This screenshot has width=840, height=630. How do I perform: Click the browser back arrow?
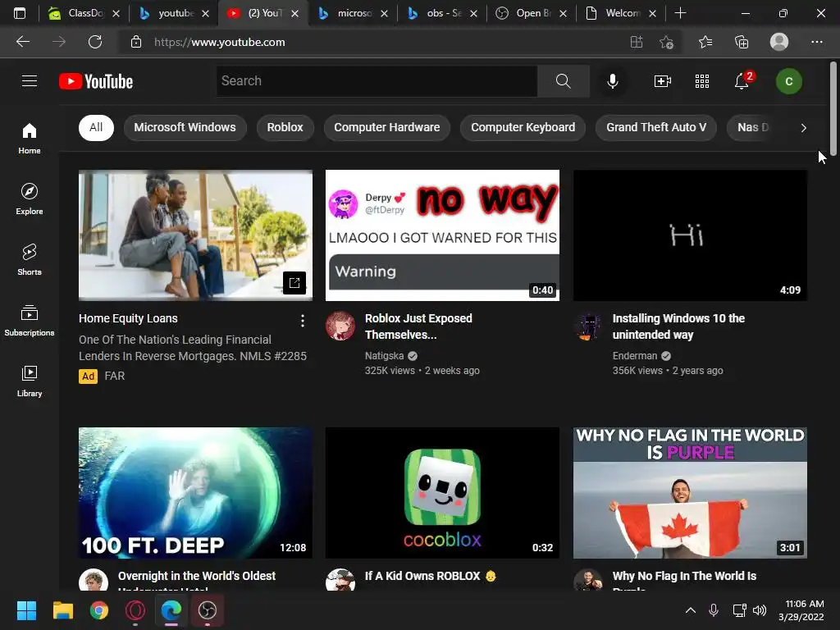22,42
